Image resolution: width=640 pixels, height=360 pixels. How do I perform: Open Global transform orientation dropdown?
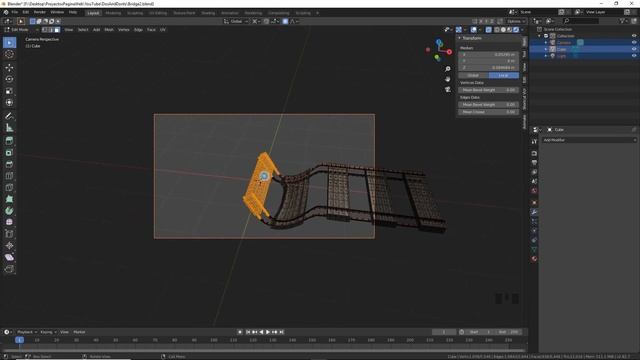click(x=236, y=21)
